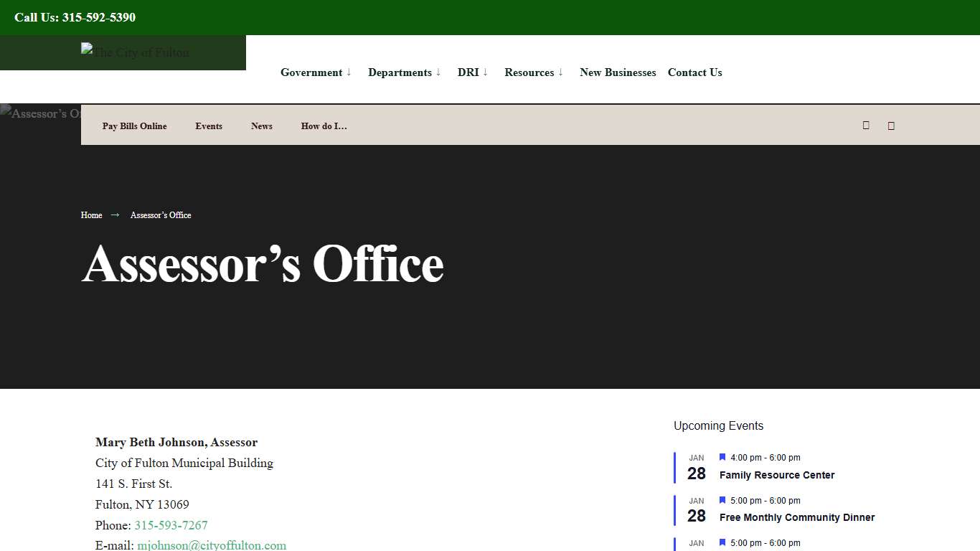The height and width of the screenshot is (551, 980).
Task: Expand the Government dropdown menu
Action: (311, 72)
